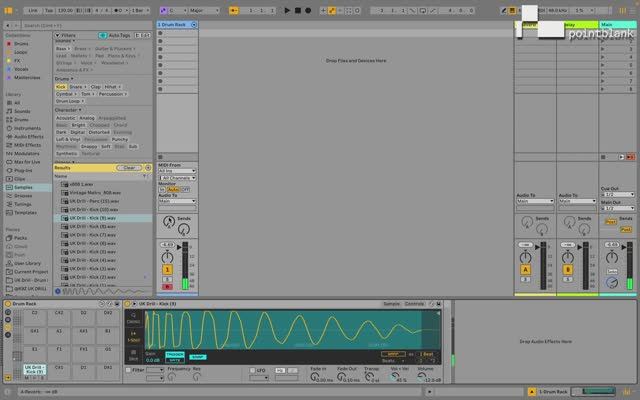Viewport: 640px width, 400px height.
Task: Open the MIDI From All Ins dropdown
Action: [177, 171]
